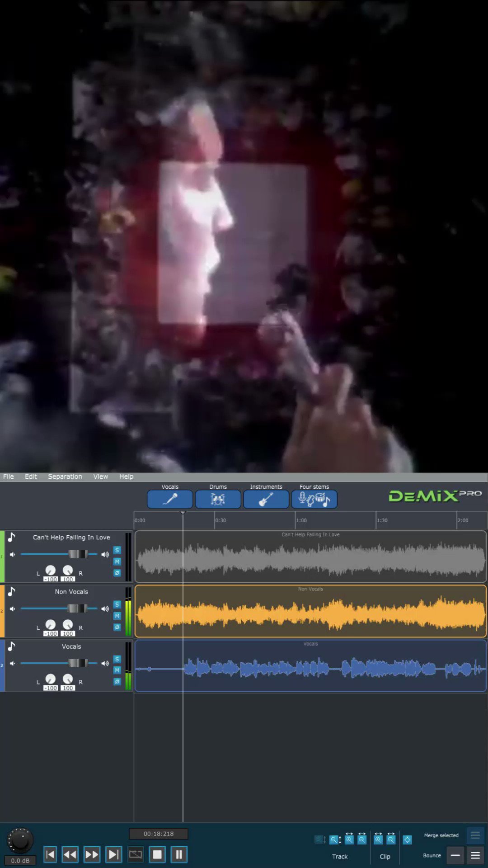
Task: Click the master volume knob above 0.0 dB
Action: (20, 840)
